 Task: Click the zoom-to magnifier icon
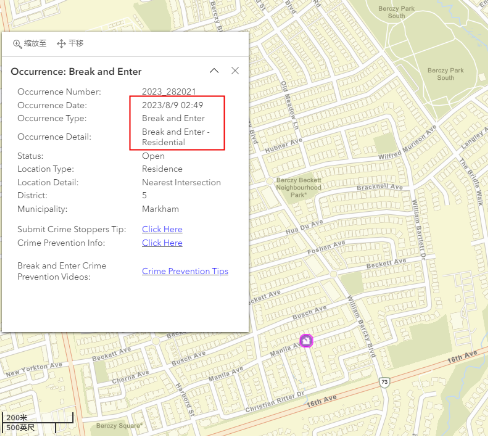click(17, 44)
